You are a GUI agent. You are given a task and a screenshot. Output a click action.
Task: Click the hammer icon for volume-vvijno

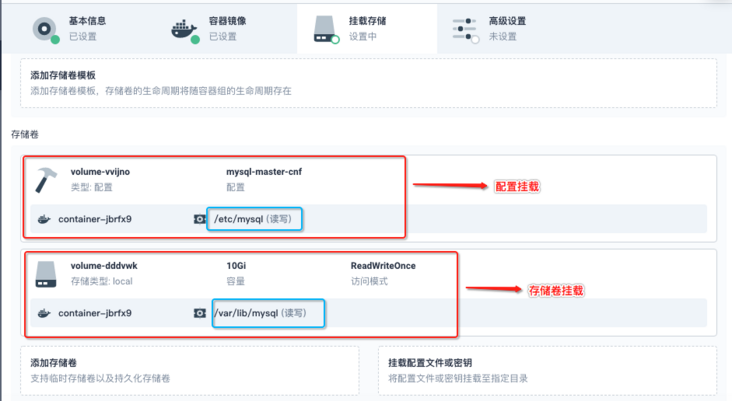tap(45, 179)
